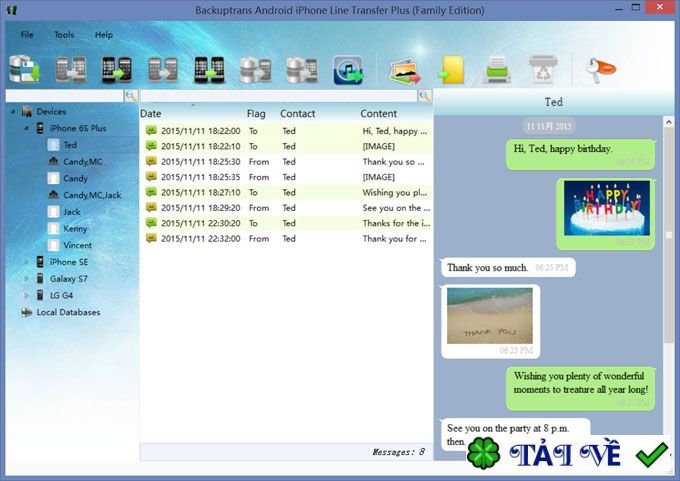
Task: Sort by the Content column header
Action: tap(379, 114)
